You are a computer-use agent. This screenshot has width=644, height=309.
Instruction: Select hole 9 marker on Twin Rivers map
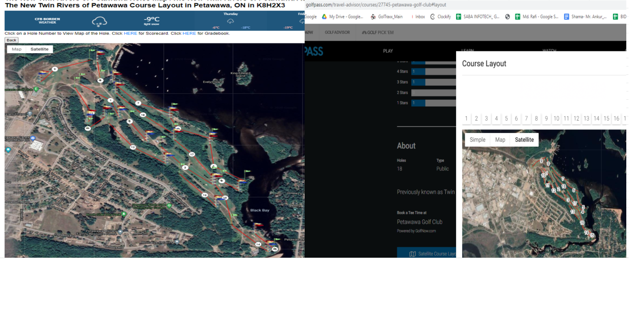[55, 69]
